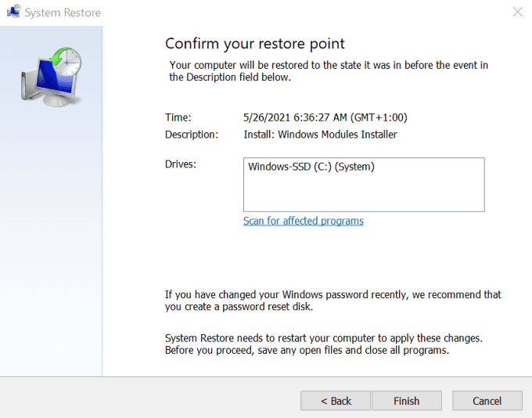Close the System Restore dialog window
Screen dimensions: 532x418
(x=517, y=13)
